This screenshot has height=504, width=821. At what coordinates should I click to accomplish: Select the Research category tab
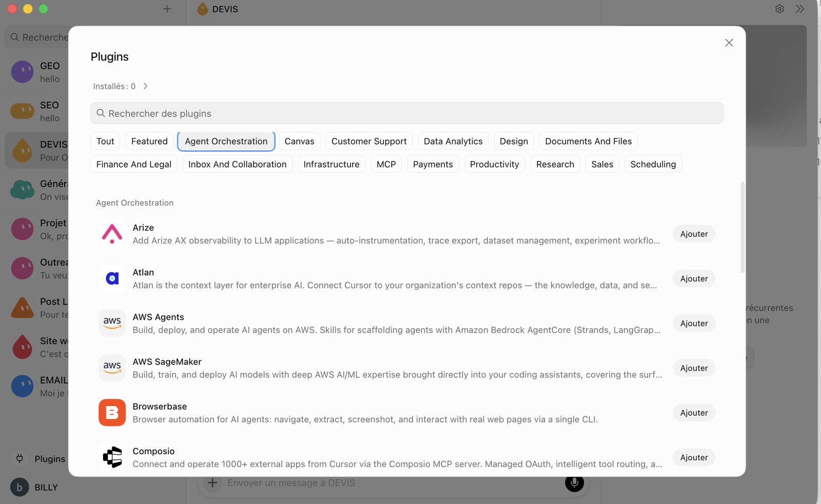555,164
